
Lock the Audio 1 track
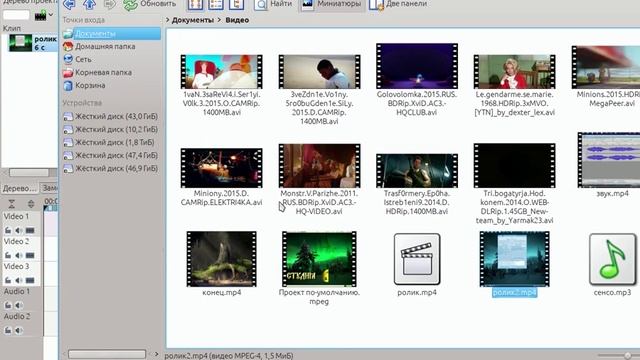(8, 305)
